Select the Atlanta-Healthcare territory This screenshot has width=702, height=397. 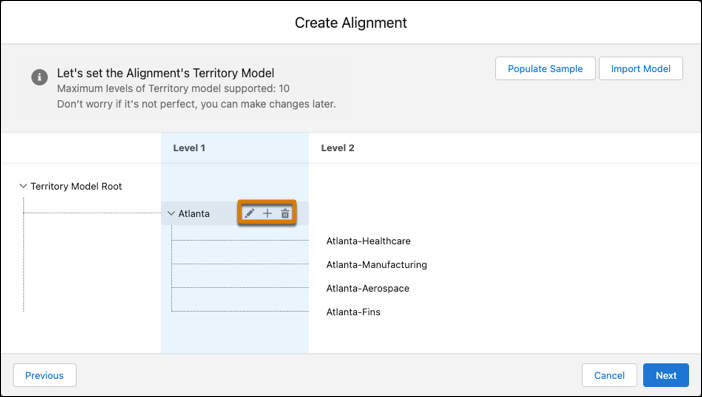click(x=368, y=241)
